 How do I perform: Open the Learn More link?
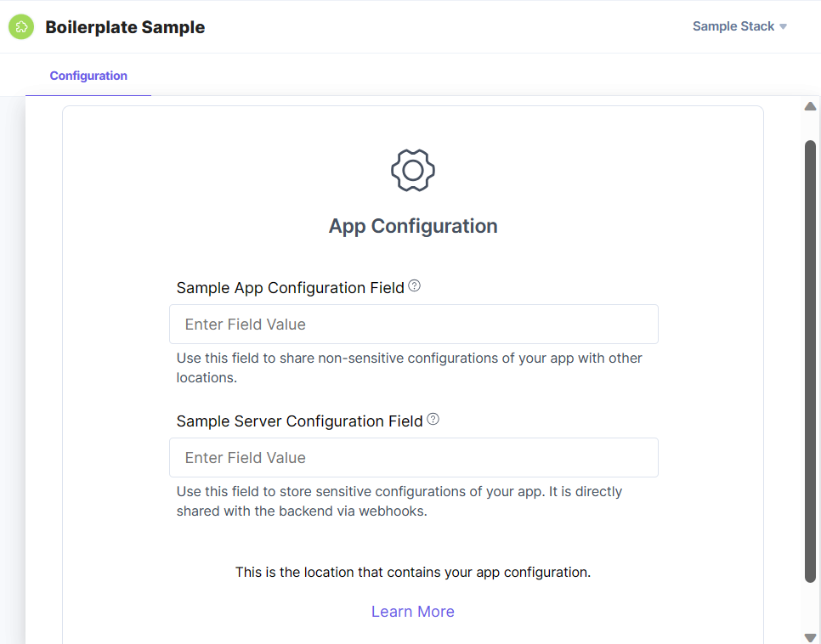tap(413, 612)
